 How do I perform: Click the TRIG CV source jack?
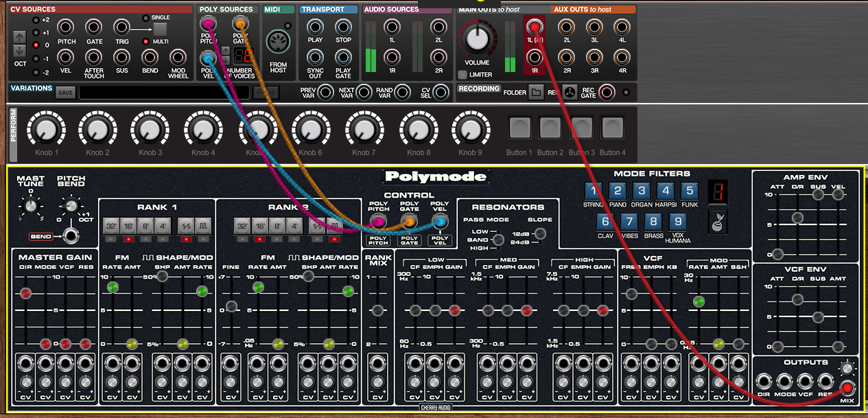pyautogui.click(x=122, y=27)
